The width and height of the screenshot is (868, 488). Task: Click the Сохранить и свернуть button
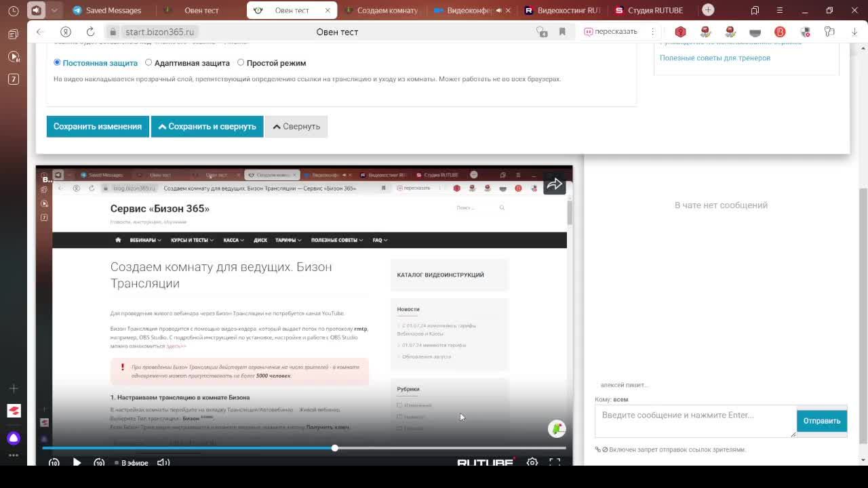(207, 127)
